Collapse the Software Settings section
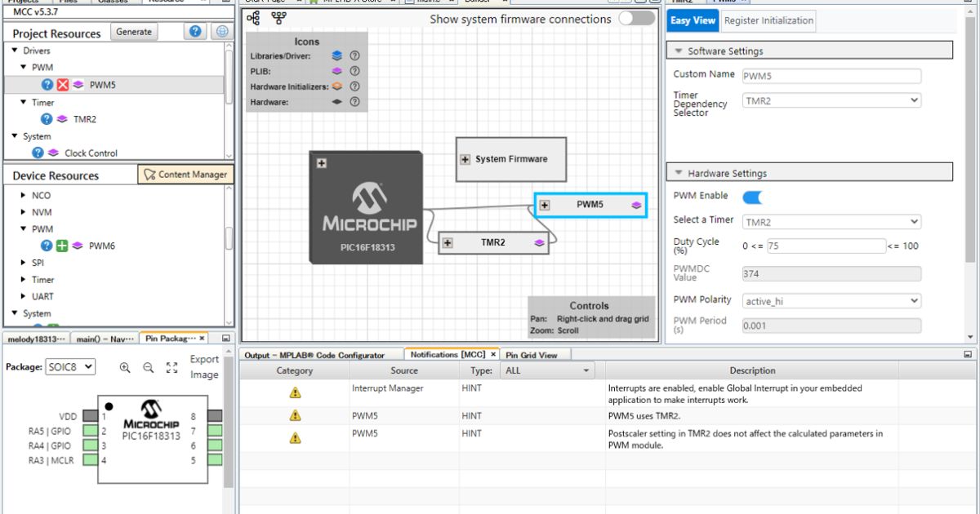This screenshot has width=980, height=514. (679, 51)
